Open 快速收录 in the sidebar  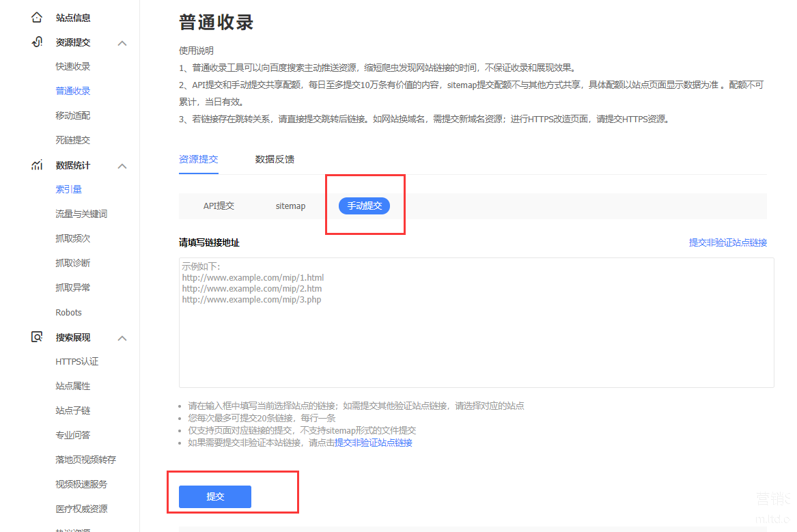coord(73,67)
